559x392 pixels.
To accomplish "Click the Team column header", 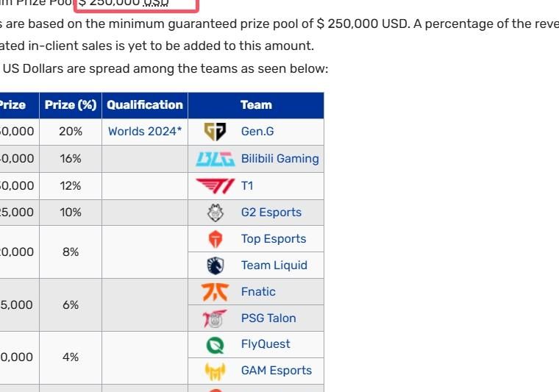I will pyautogui.click(x=256, y=105).
